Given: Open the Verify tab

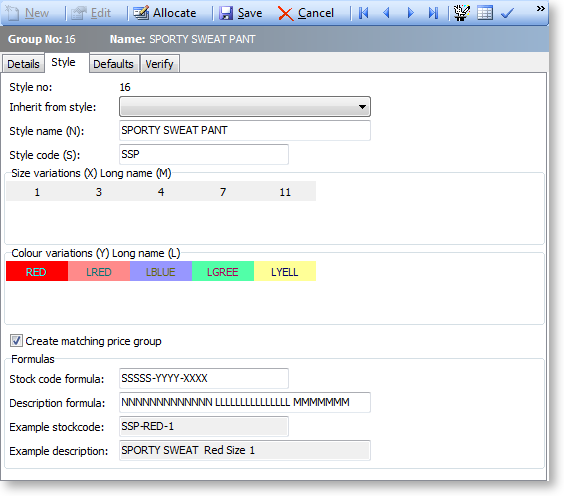Looking at the screenshot, I should [159, 64].
